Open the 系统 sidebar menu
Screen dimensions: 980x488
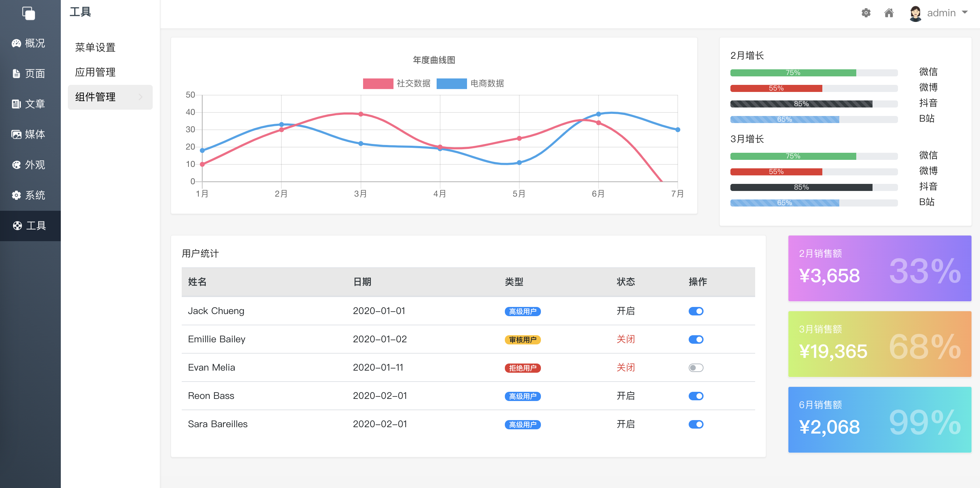click(x=30, y=196)
